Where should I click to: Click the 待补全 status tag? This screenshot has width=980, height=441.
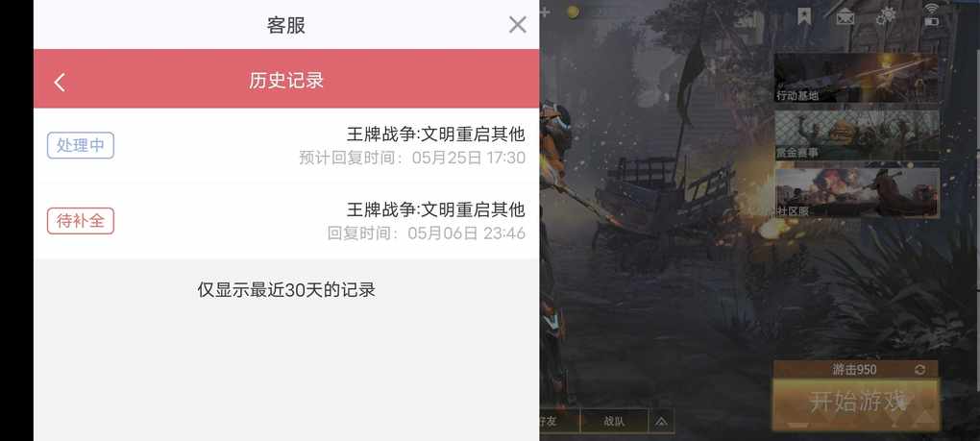click(x=81, y=221)
